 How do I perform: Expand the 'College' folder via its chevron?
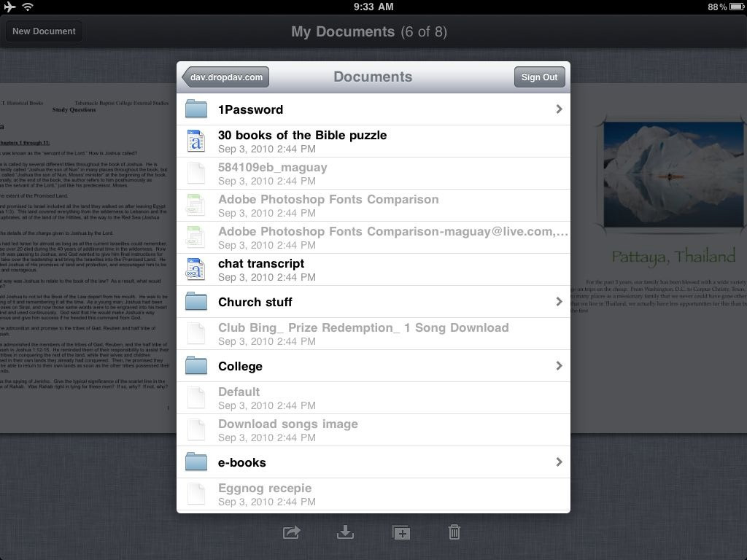click(x=560, y=365)
